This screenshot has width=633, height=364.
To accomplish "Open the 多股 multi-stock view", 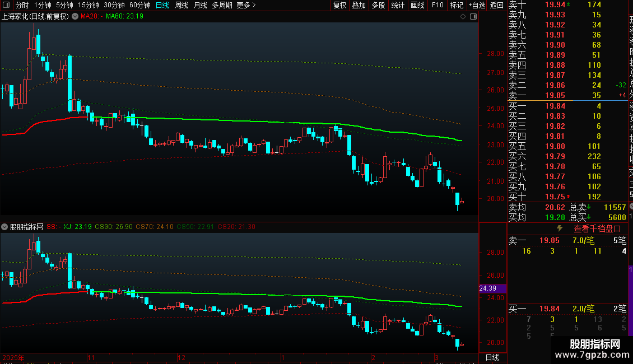I will pos(378,5).
